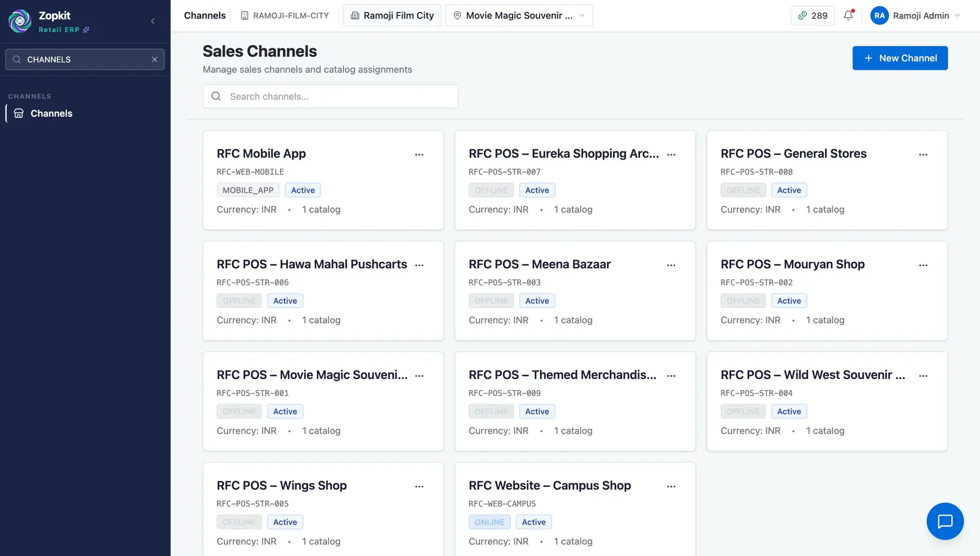The height and width of the screenshot is (556, 980).
Task: Click code RFC-POS-STR-007
Action: pos(505,172)
